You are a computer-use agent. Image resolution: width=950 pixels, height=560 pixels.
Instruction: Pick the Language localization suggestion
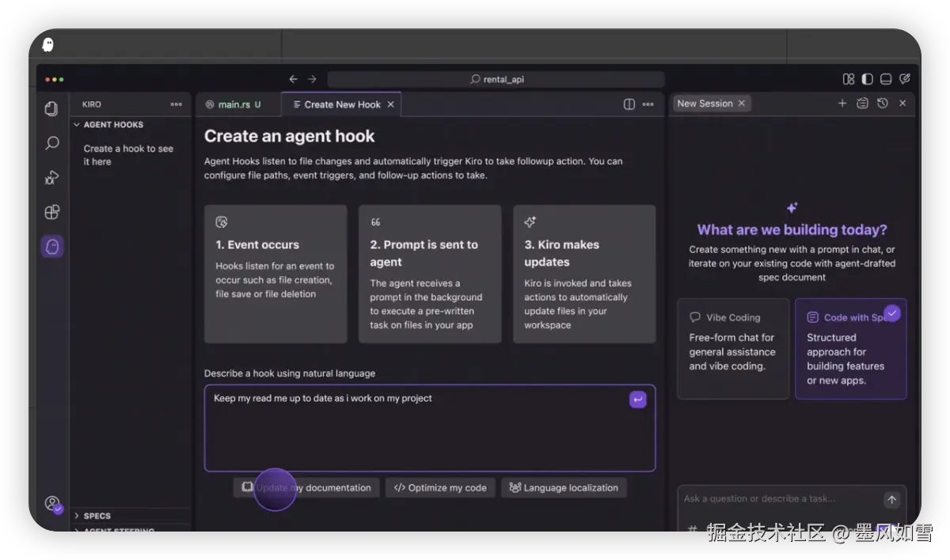(564, 488)
